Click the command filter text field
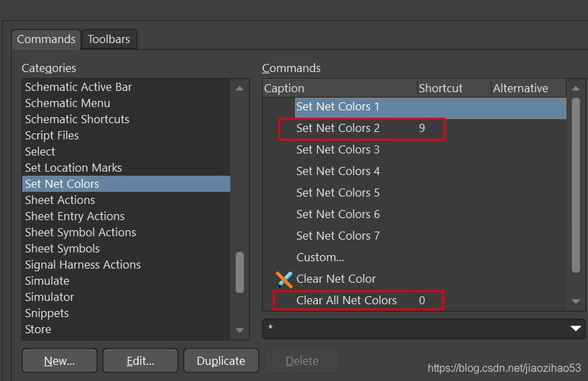The width and height of the screenshot is (588, 381). point(411,328)
